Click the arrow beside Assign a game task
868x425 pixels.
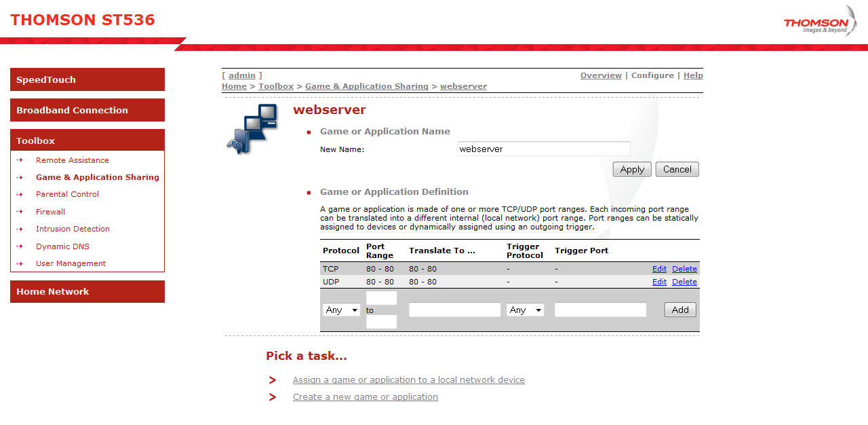273,380
